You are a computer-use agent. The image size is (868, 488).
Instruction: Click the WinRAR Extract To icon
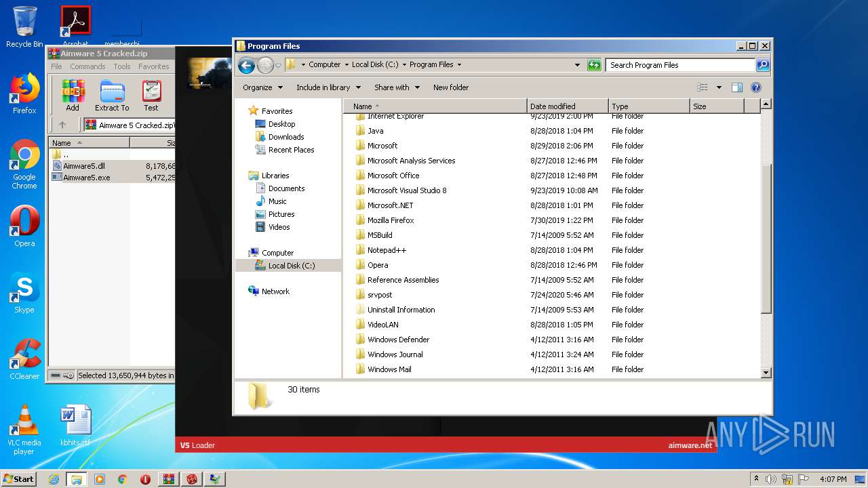coord(112,96)
